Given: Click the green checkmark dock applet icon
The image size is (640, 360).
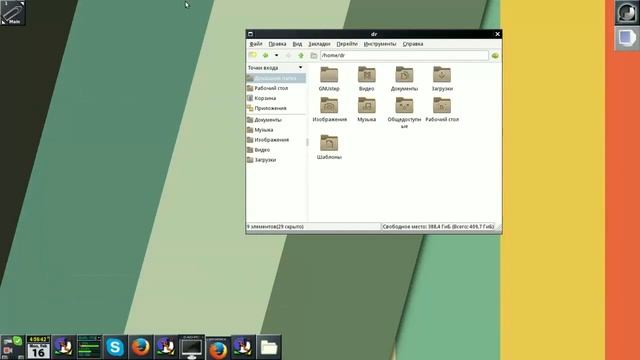Looking at the screenshot, I should (x=17, y=340).
